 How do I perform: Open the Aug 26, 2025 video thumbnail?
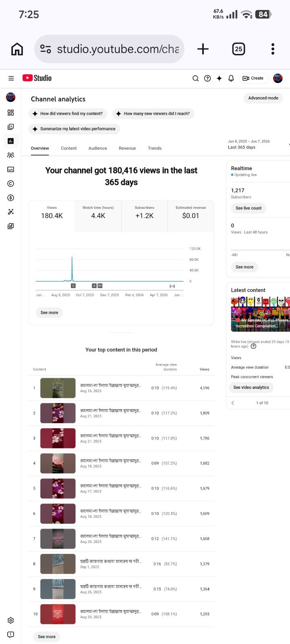click(x=58, y=589)
